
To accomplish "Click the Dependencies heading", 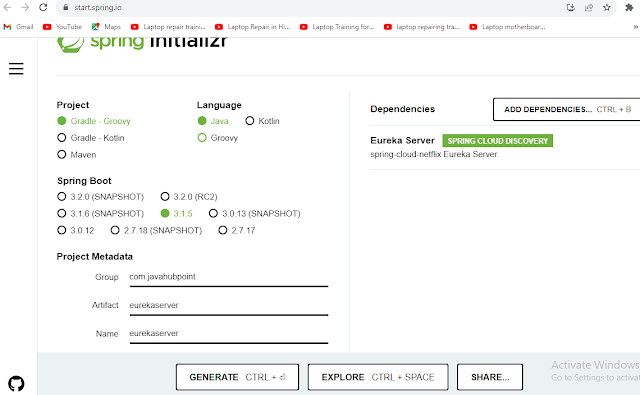I will pyautogui.click(x=402, y=109).
